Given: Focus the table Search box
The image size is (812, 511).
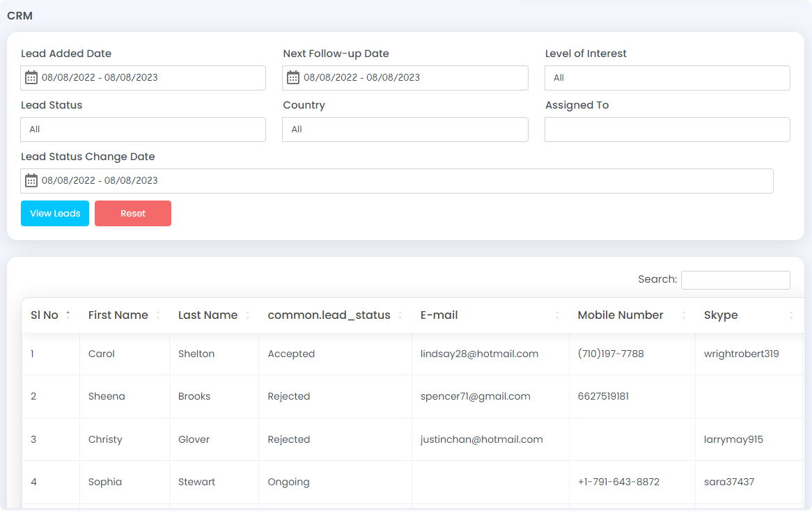Looking at the screenshot, I should coord(735,280).
